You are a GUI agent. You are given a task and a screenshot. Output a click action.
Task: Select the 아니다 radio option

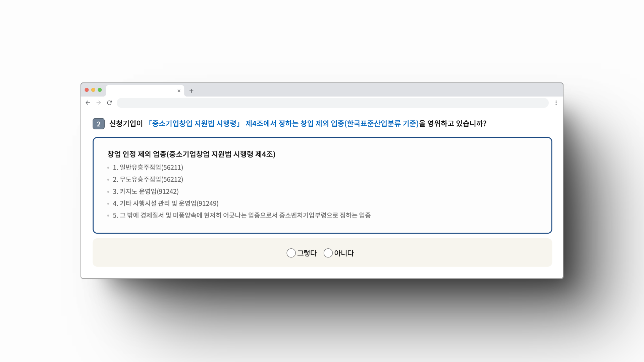click(x=328, y=253)
